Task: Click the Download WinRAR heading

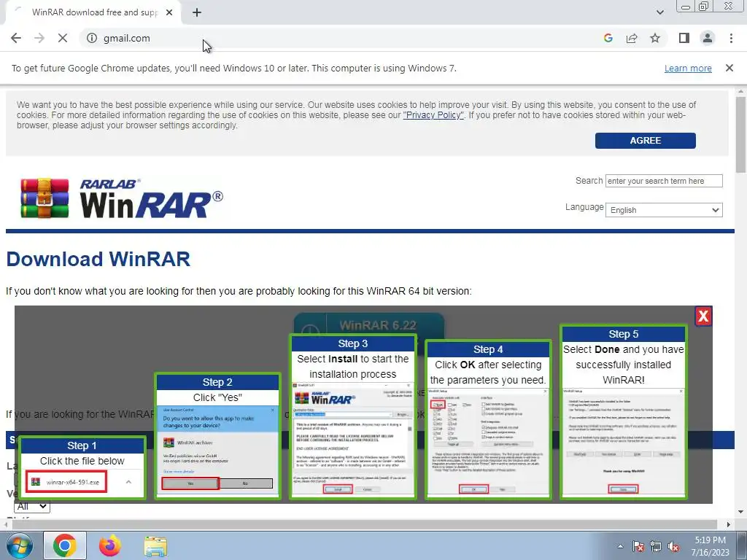Action: [x=98, y=259]
